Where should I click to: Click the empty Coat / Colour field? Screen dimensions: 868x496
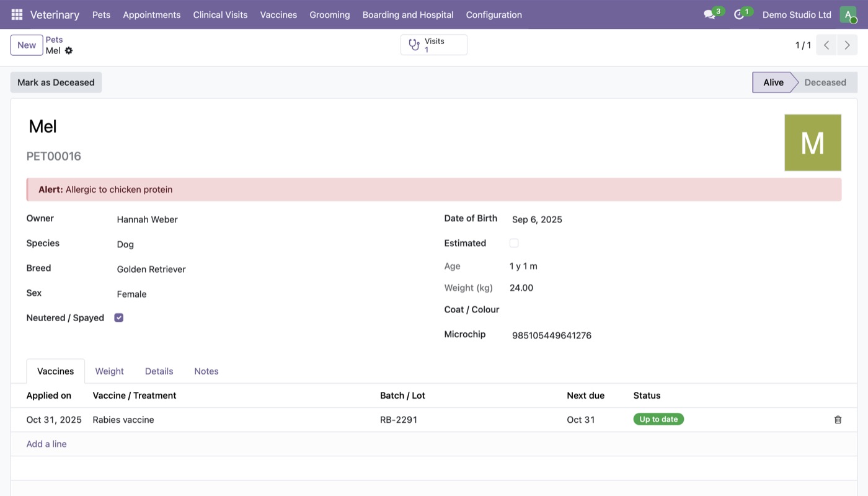coord(675,310)
